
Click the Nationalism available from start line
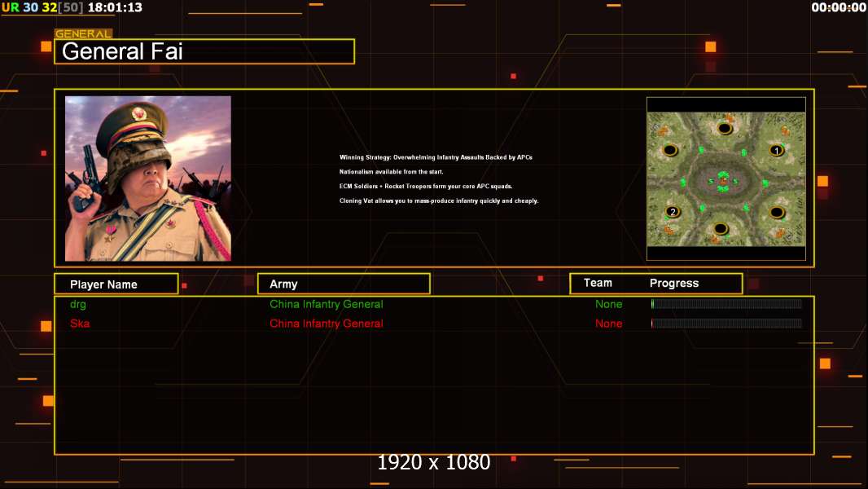[392, 172]
